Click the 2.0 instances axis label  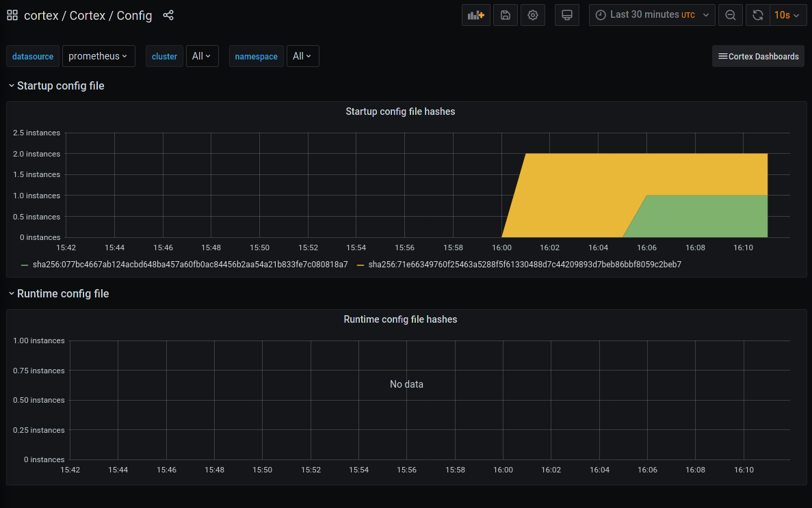click(x=36, y=154)
